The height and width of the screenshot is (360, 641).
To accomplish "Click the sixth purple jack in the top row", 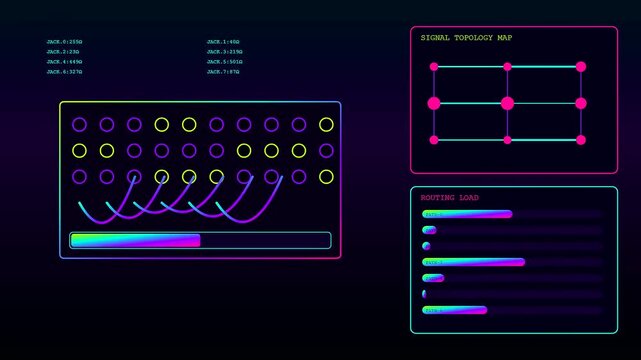I will coord(271,125).
